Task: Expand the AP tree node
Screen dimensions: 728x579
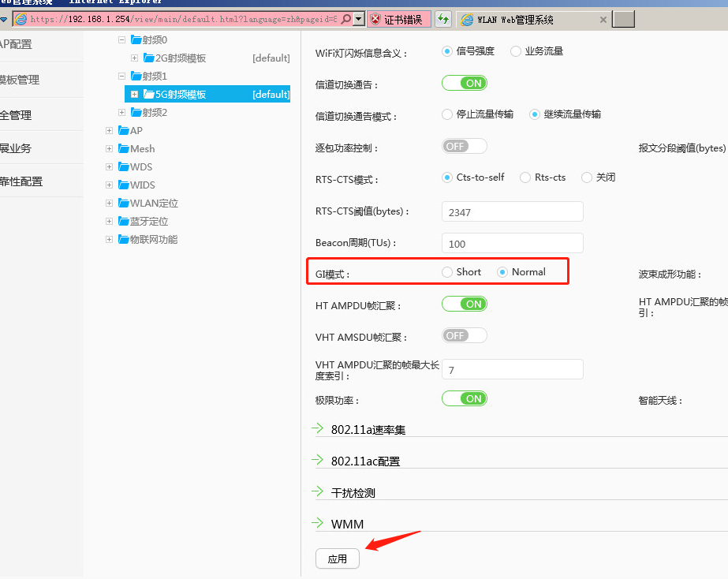Action: click(109, 130)
